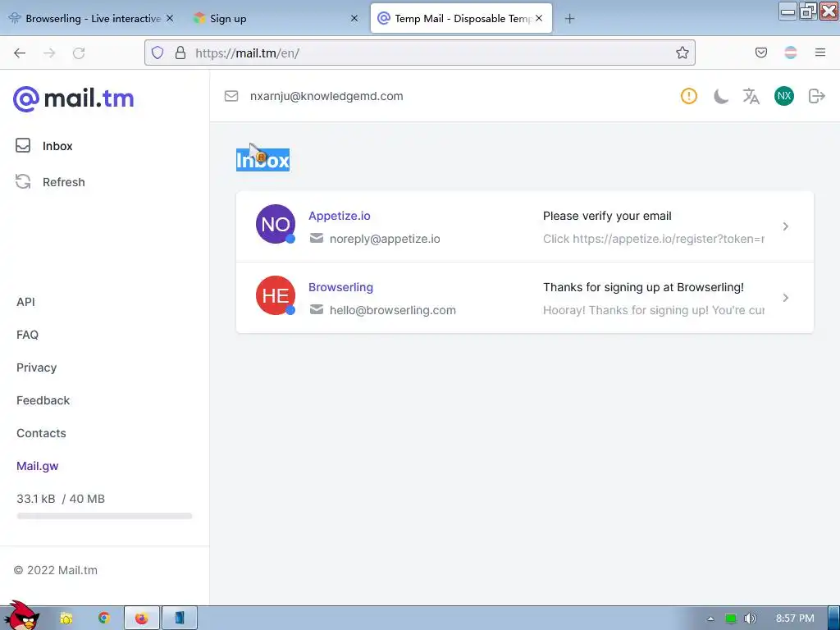Open the FAQ link
840x630 pixels.
(27, 335)
